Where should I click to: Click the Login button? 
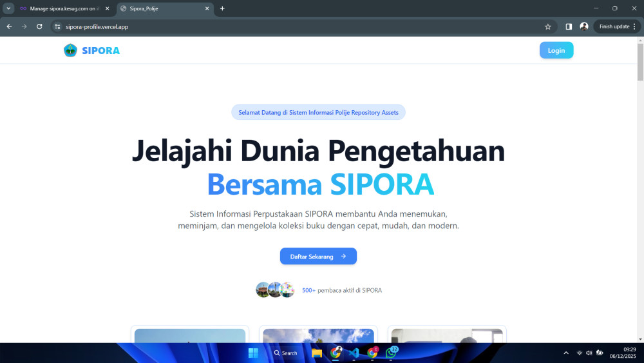coord(556,50)
